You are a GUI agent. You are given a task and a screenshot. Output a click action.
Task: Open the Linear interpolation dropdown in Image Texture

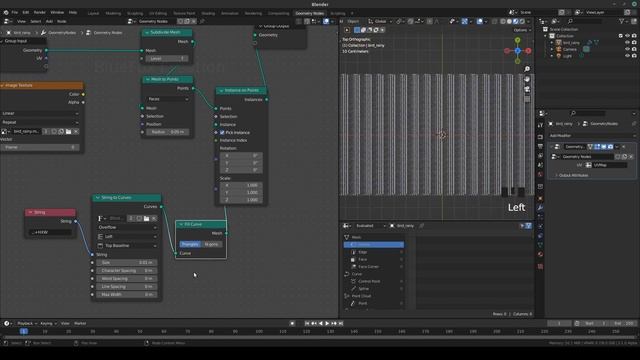tap(40, 113)
